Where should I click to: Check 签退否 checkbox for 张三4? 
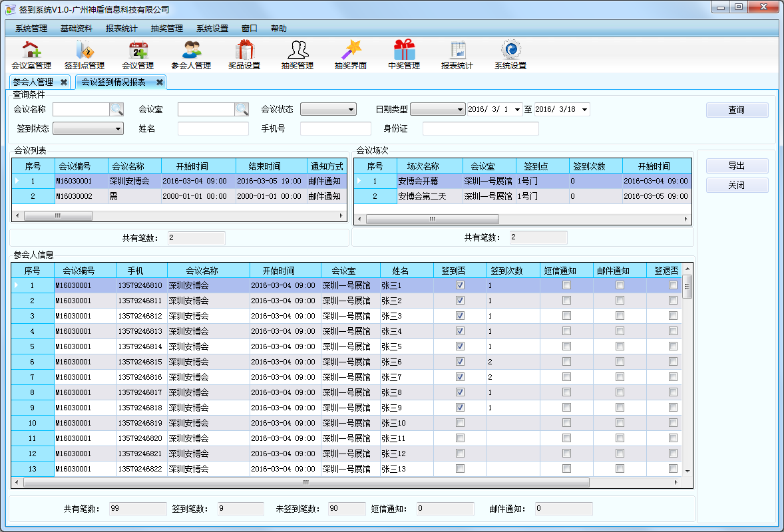[x=673, y=331]
